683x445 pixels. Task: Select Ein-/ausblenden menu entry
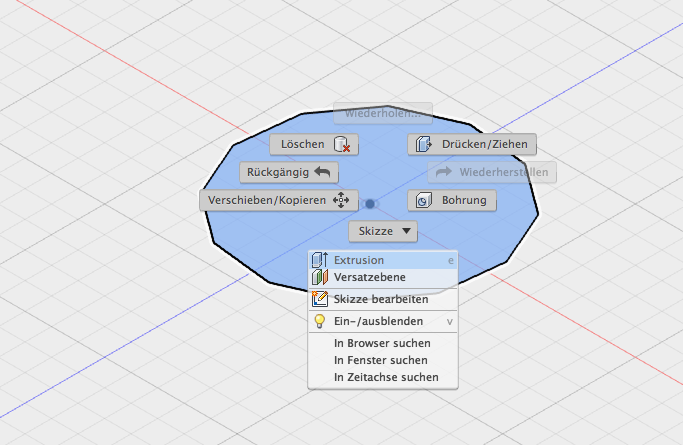383,321
